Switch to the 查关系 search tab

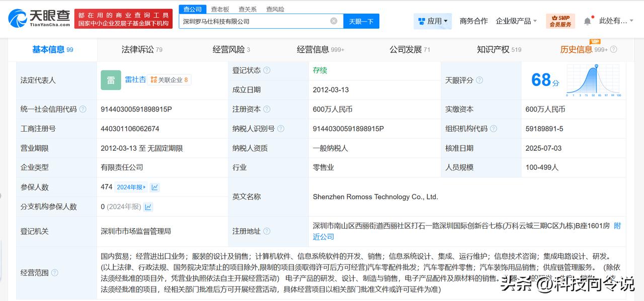click(248, 9)
